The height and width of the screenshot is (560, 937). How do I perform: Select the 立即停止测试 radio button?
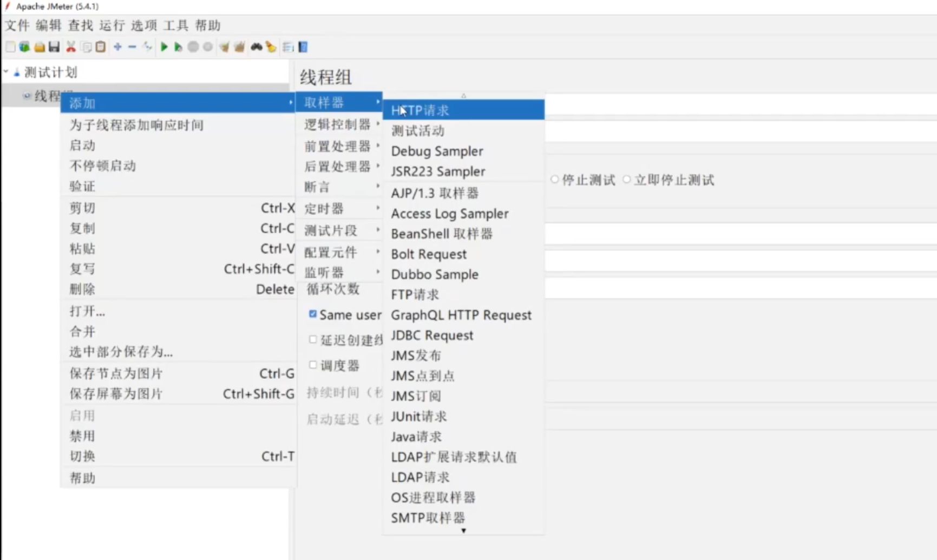(626, 179)
